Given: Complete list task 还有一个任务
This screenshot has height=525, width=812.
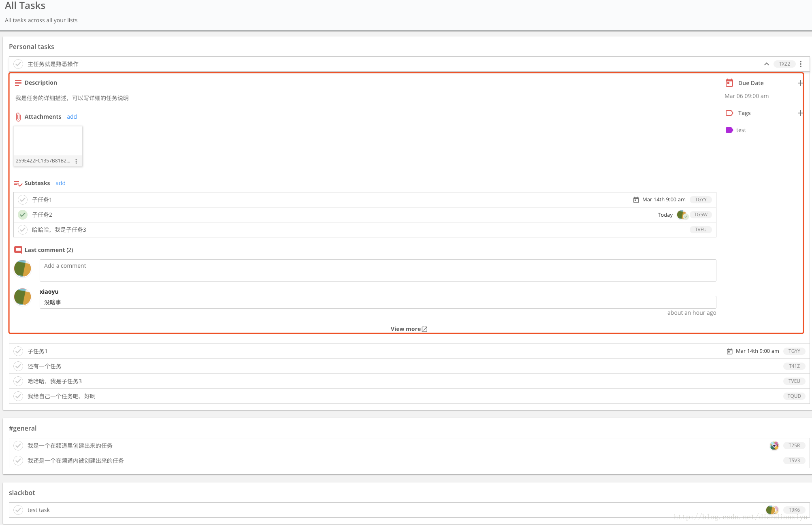Looking at the screenshot, I should [18, 366].
